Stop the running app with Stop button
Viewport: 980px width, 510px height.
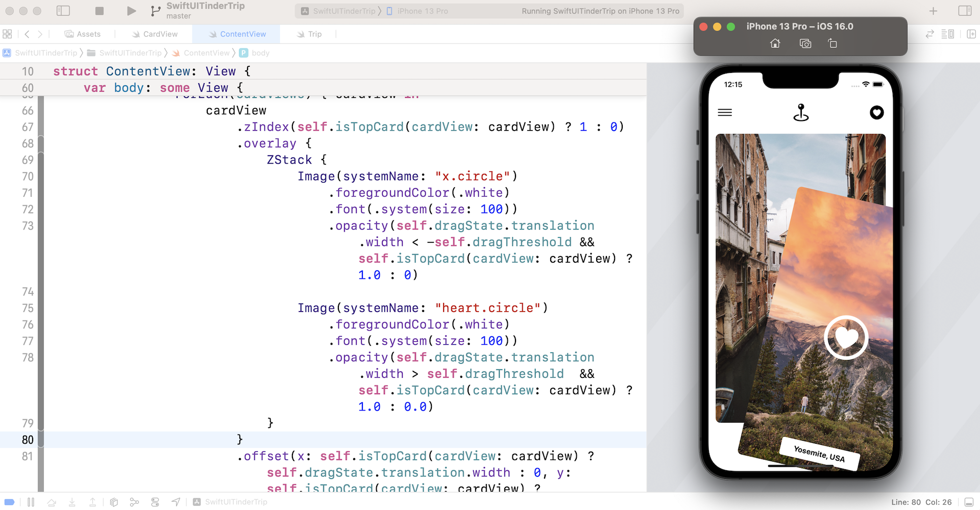tap(100, 11)
